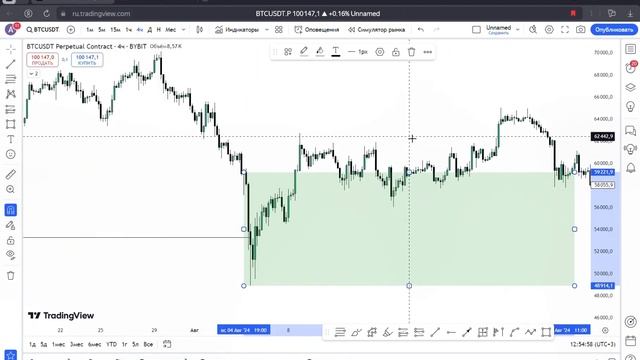Choose chart layout setup square icon
Image resolution: width=640 pixels, height=360 pixels.
tap(476, 29)
